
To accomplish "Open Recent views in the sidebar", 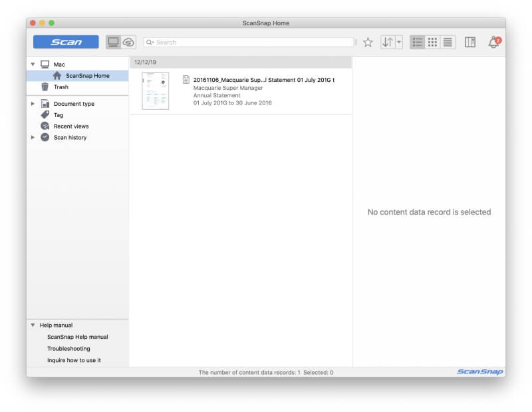I will (x=71, y=126).
